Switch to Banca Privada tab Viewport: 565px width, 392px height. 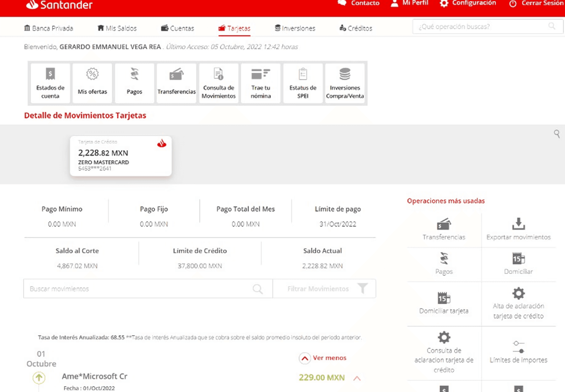point(48,28)
